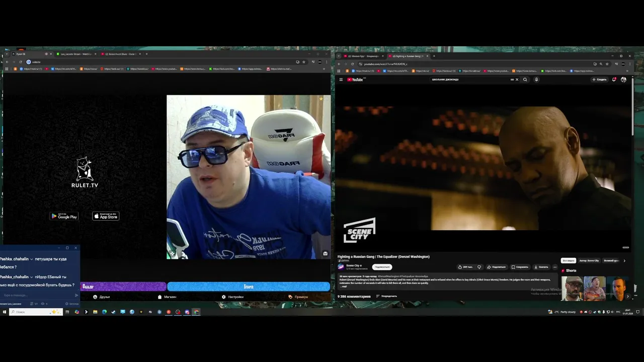Start voice search with the microphone icon
The width and height of the screenshot is (644, 362).
536,79
